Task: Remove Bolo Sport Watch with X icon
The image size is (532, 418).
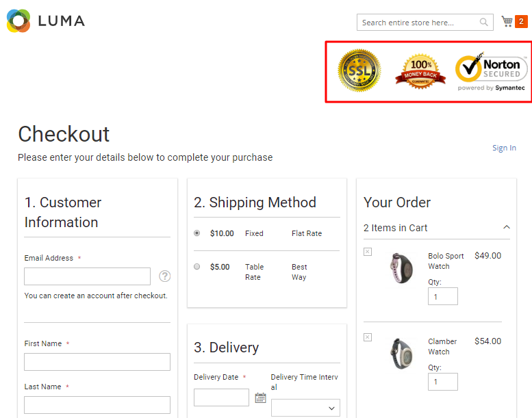Action: [x=368, y=252]
